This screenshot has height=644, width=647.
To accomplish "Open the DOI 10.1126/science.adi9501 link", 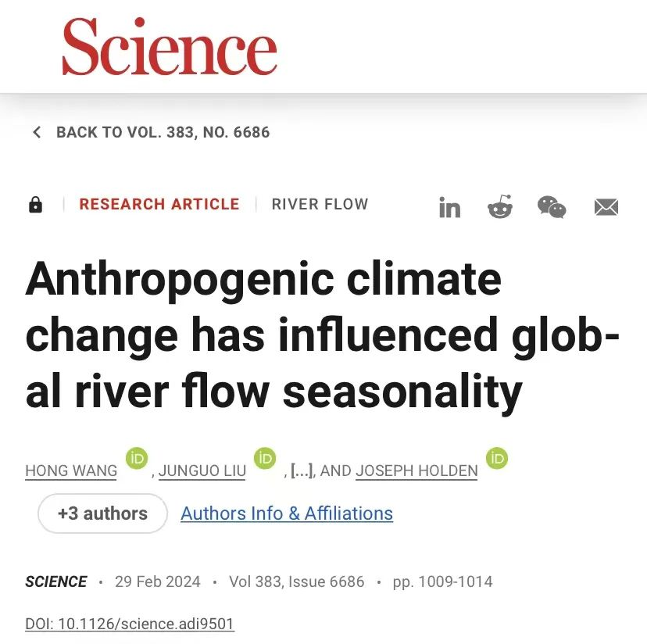I will (130, 624).
